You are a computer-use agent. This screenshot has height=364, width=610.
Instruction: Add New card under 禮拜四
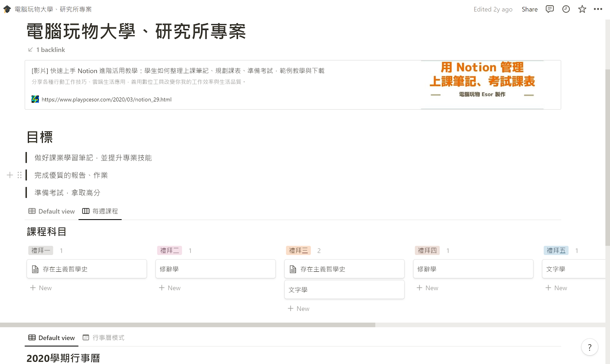click(x=427, y=288)
